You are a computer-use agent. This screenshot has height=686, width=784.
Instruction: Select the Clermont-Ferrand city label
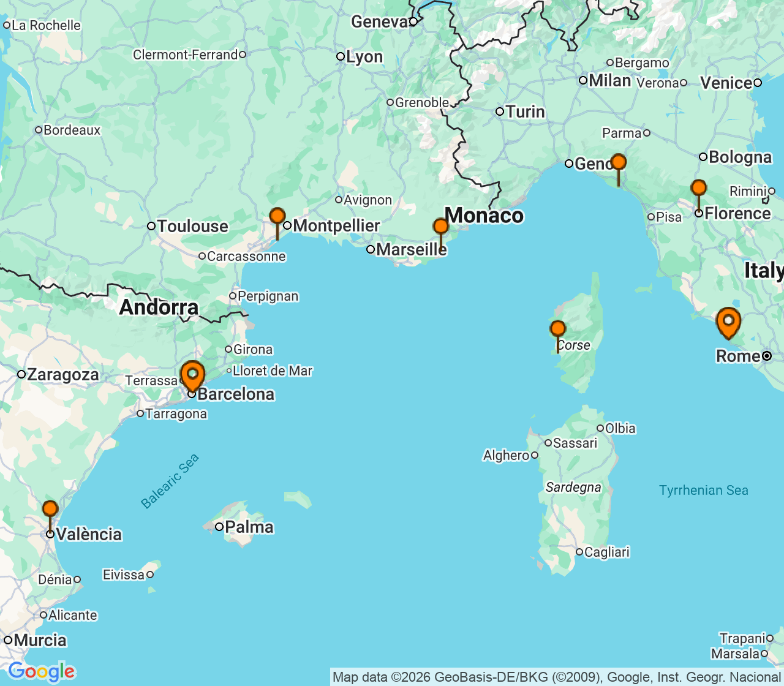(x=186, y=55)
